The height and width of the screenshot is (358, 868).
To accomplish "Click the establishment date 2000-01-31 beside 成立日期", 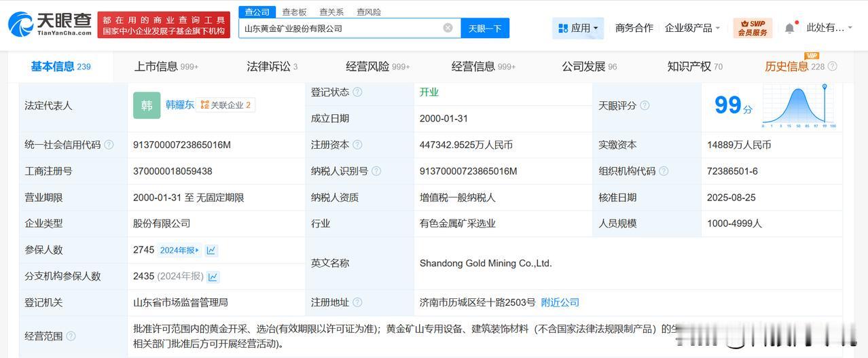I will [x=444, y=118].
